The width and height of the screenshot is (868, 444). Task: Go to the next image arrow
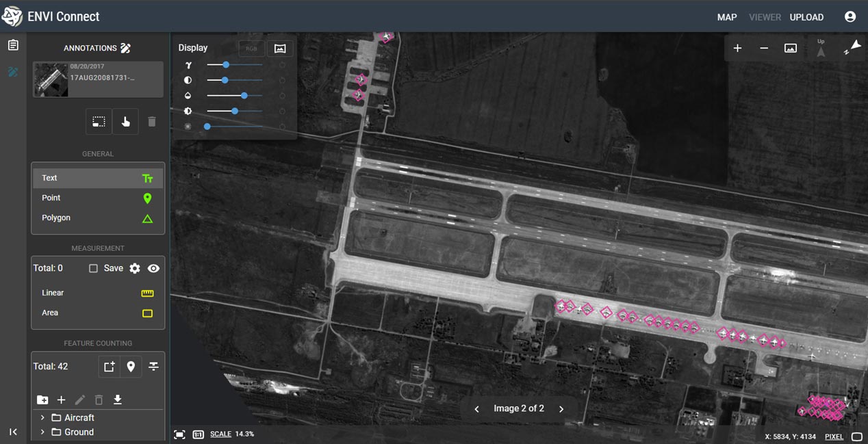[561, 409]
